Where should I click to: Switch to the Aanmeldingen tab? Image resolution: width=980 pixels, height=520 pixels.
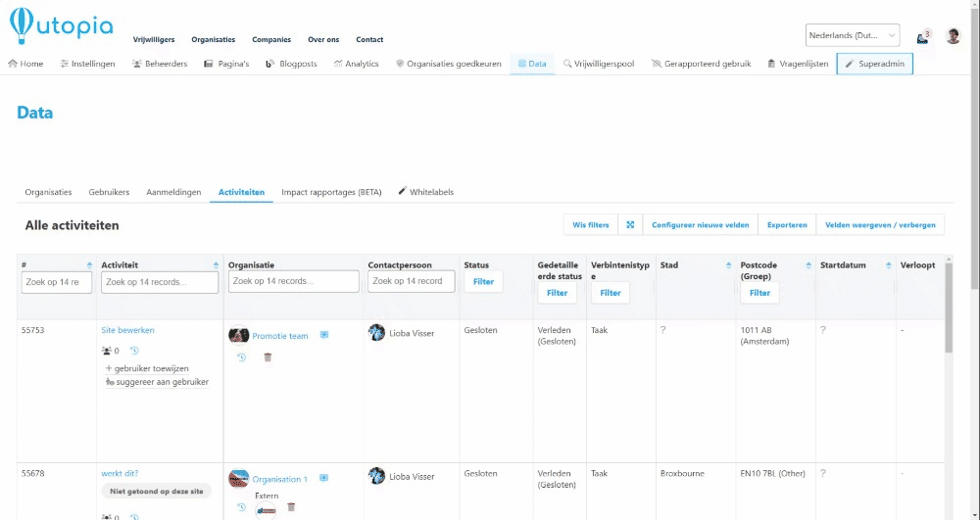(173, 192)
